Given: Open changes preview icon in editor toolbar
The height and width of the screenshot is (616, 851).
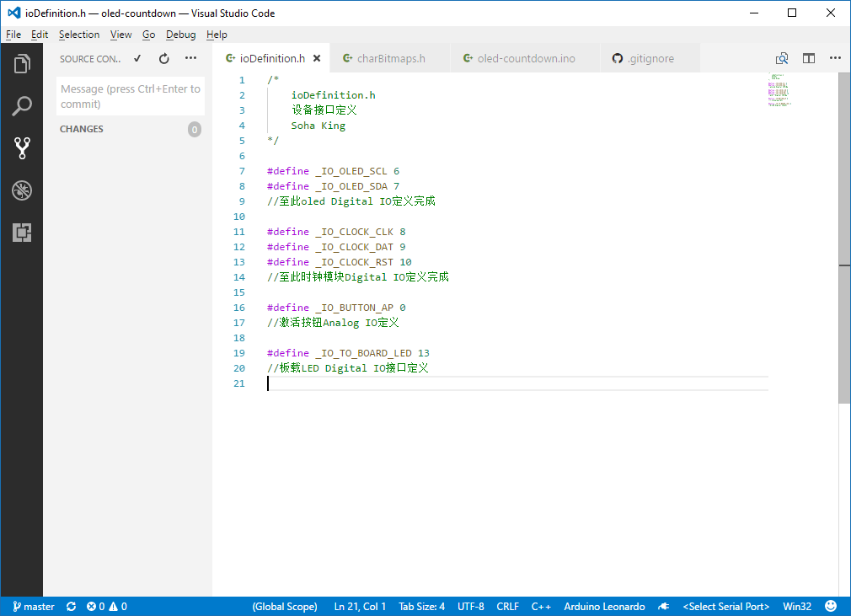Looking at the screenshot, I should pyautogui.click(x=782, y=58).
